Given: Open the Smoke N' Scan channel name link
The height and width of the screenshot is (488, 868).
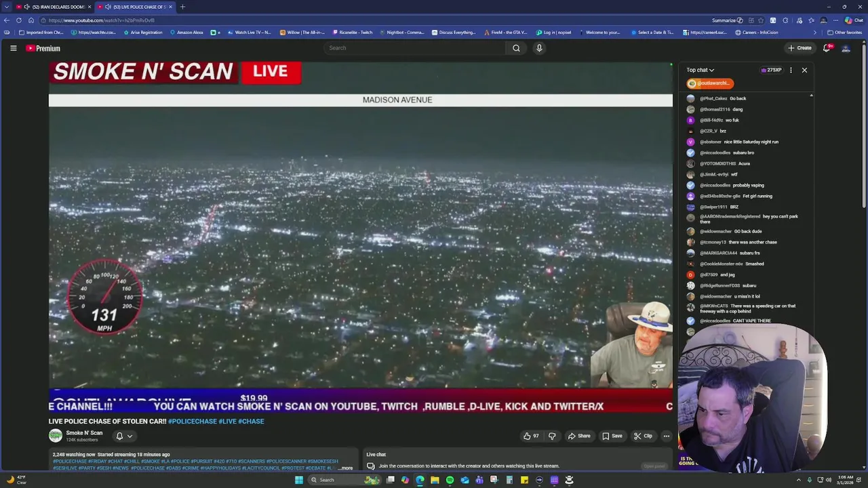Looking at the screenshot, I should (x=84, y=433).
